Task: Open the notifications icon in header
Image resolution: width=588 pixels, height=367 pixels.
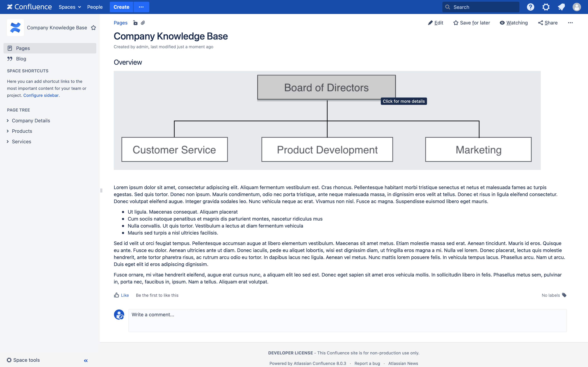Action: 561,7
